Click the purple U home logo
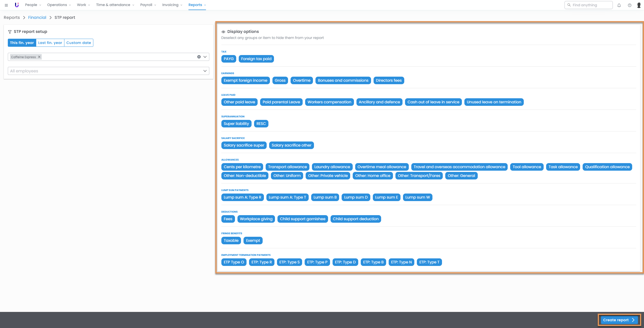 pyautogui.click(x=17, y=5)
